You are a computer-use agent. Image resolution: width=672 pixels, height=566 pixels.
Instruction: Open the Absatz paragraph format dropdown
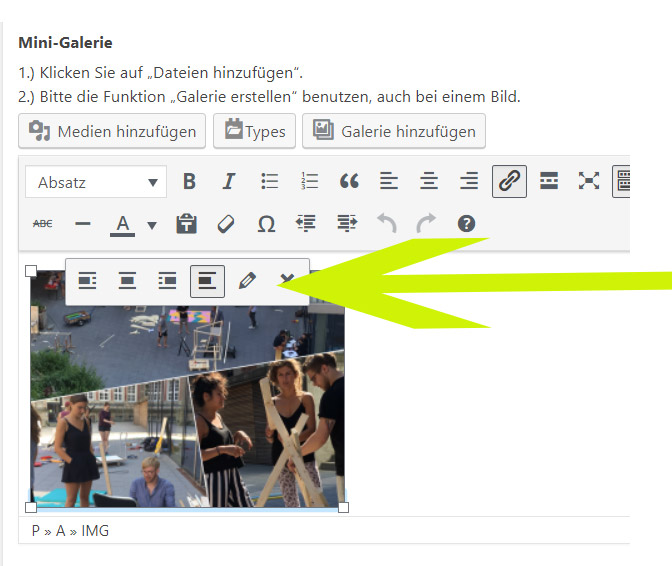pyautogui.click(x=96, y=182)
